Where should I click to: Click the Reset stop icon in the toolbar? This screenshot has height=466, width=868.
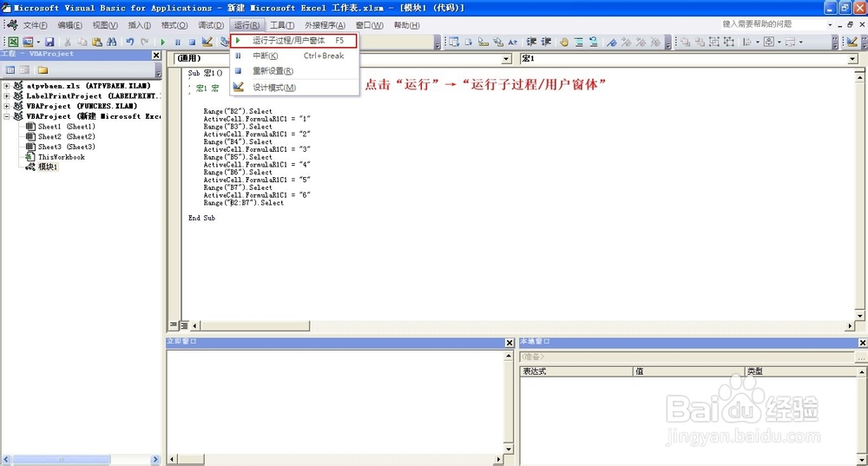[x=192, y=42]
